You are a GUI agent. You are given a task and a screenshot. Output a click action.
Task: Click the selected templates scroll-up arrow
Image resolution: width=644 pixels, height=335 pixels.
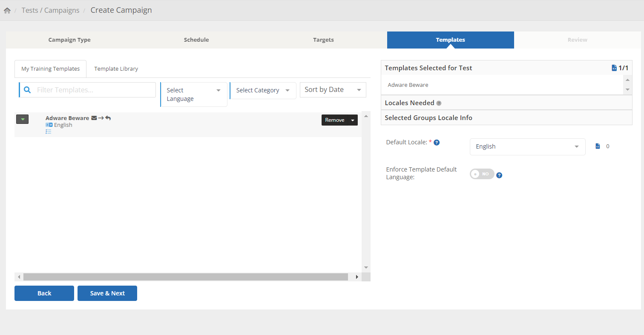point(627,80)
